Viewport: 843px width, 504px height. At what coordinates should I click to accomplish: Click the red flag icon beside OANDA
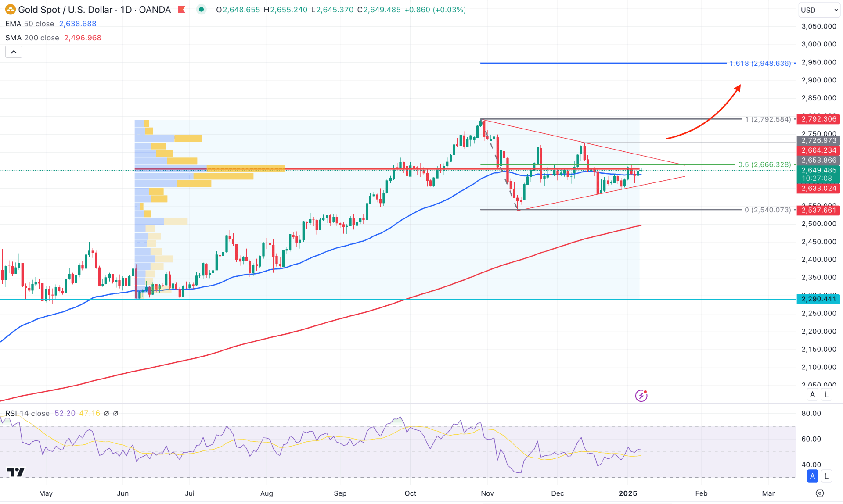click(x=181, y=10)
